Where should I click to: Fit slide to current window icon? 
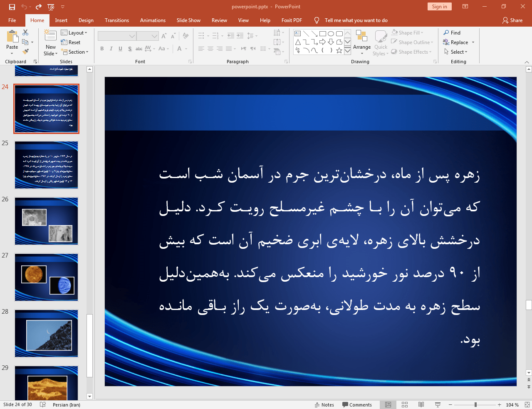[x=527, y=404]
